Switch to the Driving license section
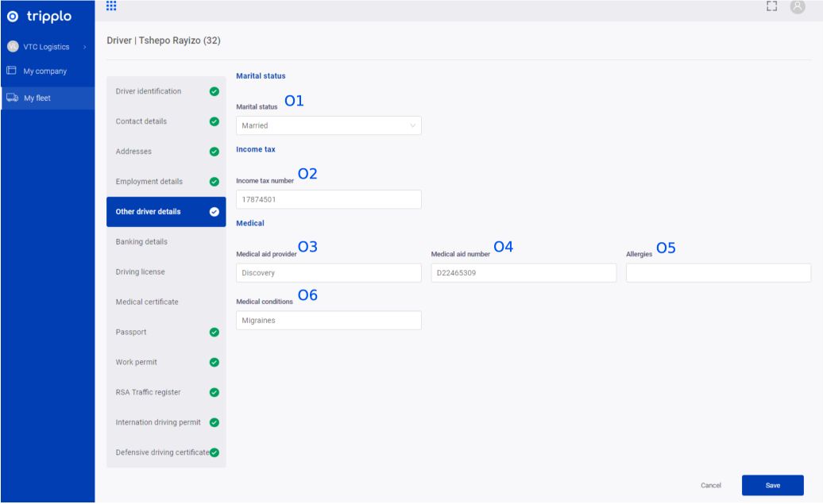This screenshot has width=823, height=504. (x=141, y=271)
